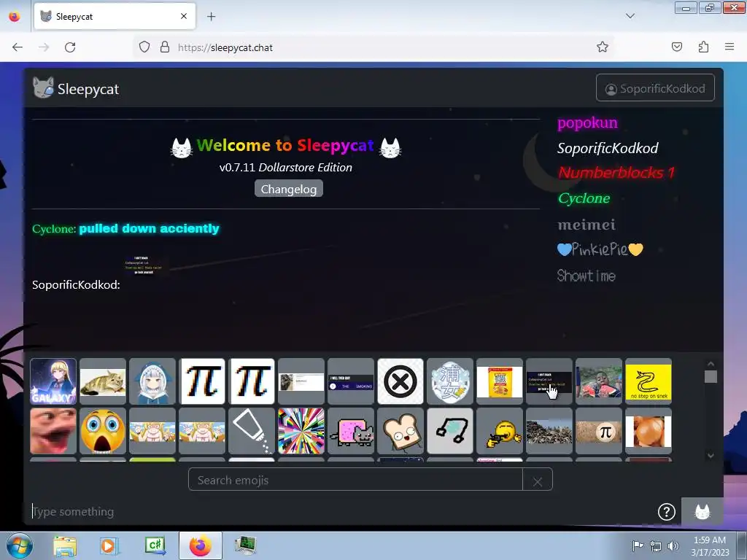The image size is (747, 560).
Task: Select user Numberblocks 1 in list
Action: (x=616, y=172)
